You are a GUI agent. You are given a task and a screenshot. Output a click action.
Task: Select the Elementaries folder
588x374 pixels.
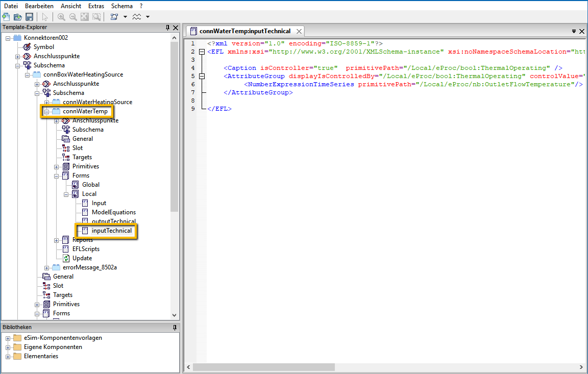(41, 356)
